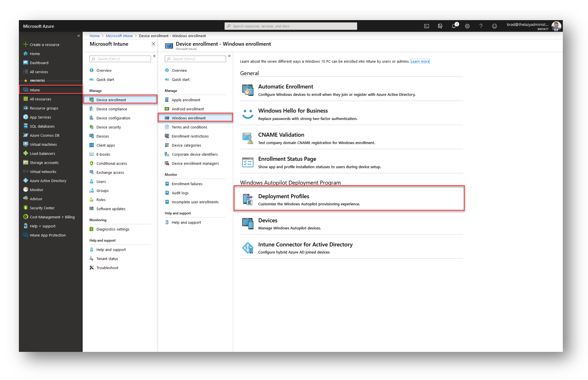The image size is (588, 380).
Task: Open Device enrollment managers
Action: click(195, 163)
